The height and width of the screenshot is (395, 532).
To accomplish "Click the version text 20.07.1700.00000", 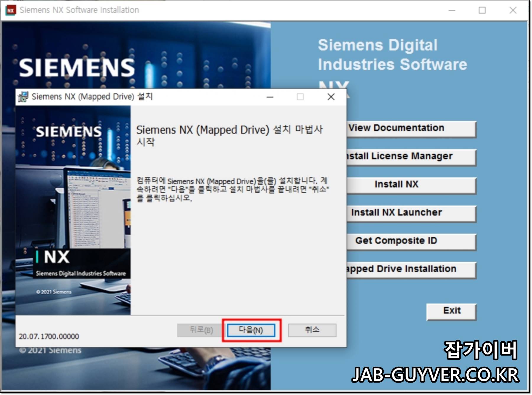I will click(49, 336).
